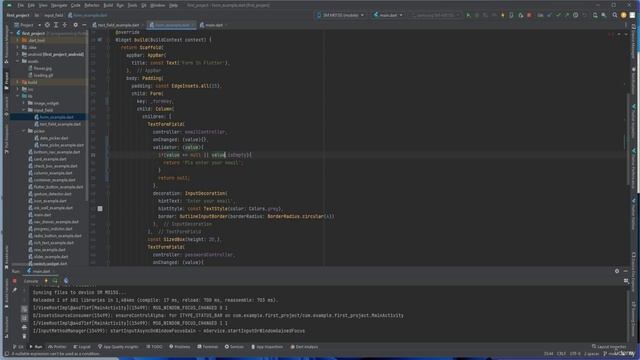Collapse the first_project root node
The width and height of the screenshot is (640, 360).
pyautogui.click(x=12, y=33)
